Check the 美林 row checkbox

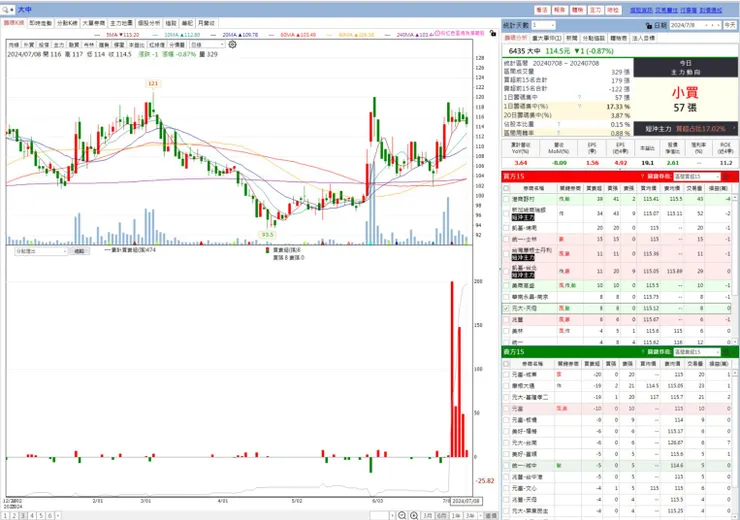(x=506, y=331)
